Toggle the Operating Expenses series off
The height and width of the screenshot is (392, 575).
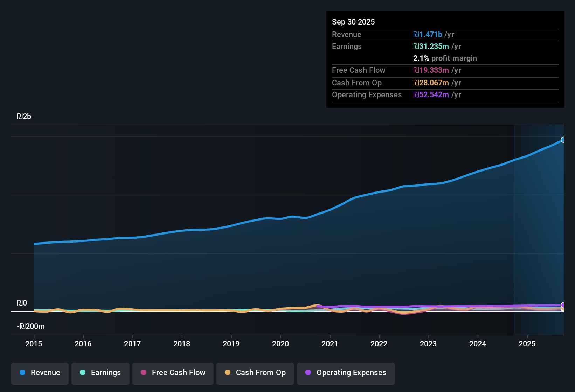pyautogui.click(x=346, y=373)
